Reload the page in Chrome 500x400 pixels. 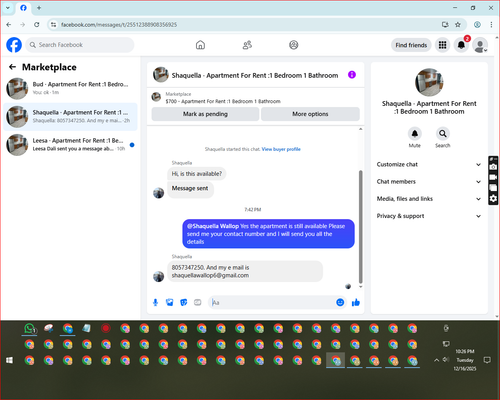coord(37,24)
